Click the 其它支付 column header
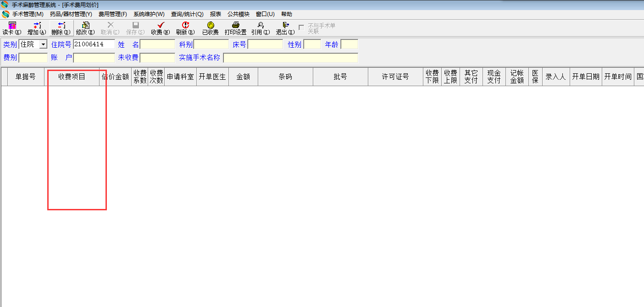644x307 pixels. pos(471,77)
